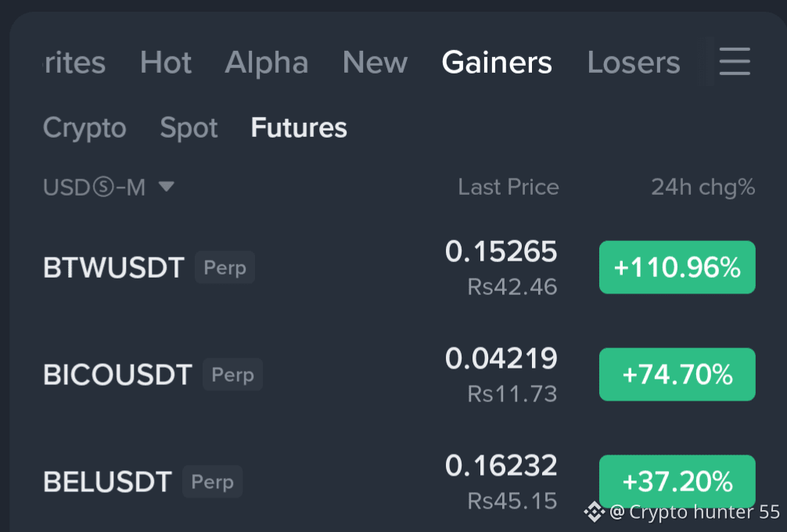Choose the Crypto sub-tab
Screen dimensions: 787x532
[x=84, y=128]
